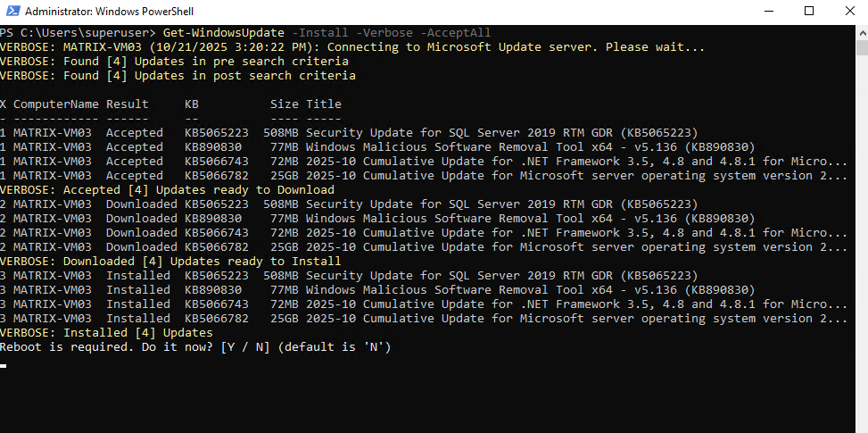Close the Administrator PowerShell window

pos(848,12)
